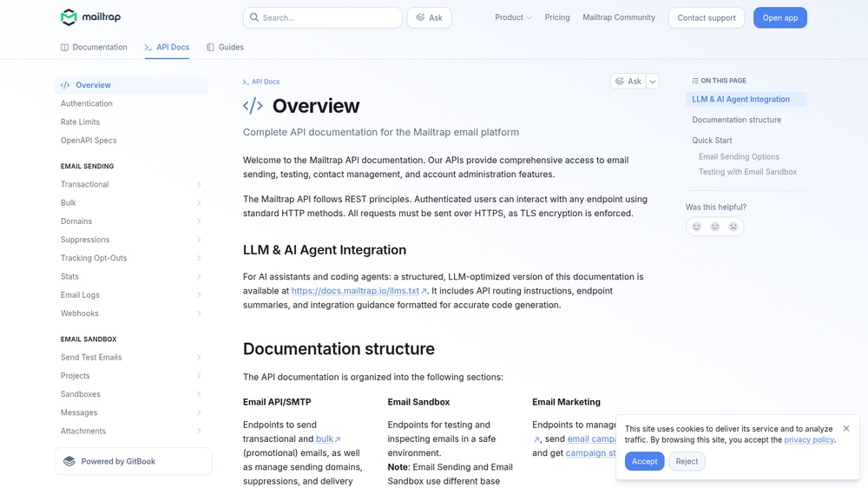Select the API Docs tab
Image resolution: width=868 pixels, height=488 pixels.
[x=167, y=47]
